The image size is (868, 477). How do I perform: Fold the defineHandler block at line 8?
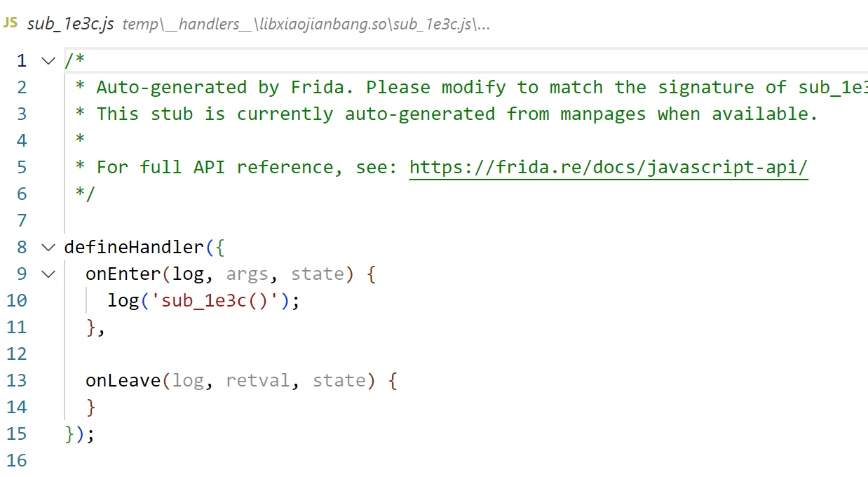point(48,248)
